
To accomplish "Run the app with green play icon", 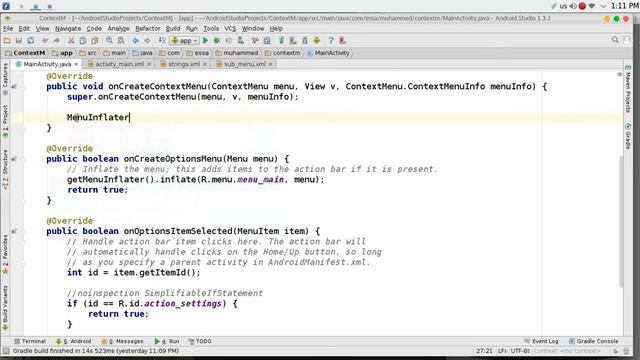I will (x=206, y=40).
